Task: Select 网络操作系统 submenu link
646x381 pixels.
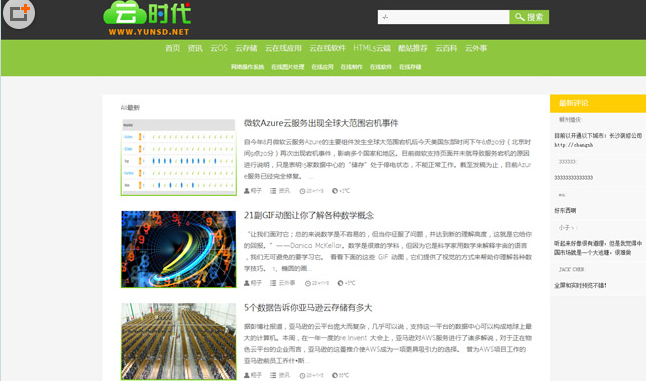Action: [x=247, y=67]
